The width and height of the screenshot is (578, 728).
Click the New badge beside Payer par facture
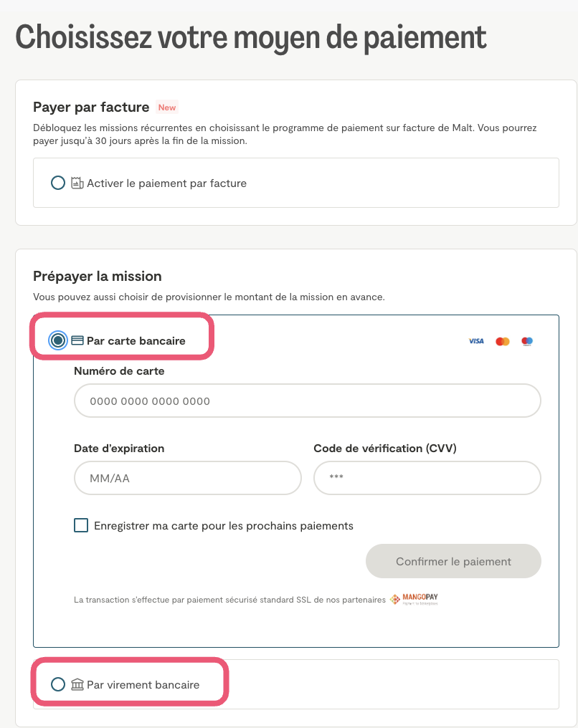point(167,107)
